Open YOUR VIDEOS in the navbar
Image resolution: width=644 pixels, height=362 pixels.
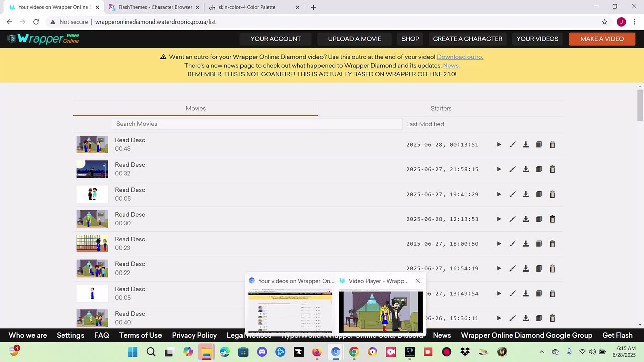pyautogui.click(x=537, y=39)
